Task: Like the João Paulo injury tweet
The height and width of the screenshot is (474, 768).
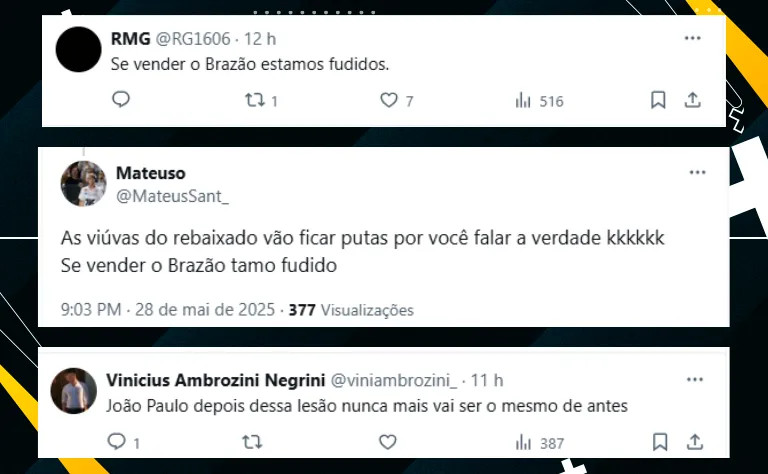Action: point(387,442)
